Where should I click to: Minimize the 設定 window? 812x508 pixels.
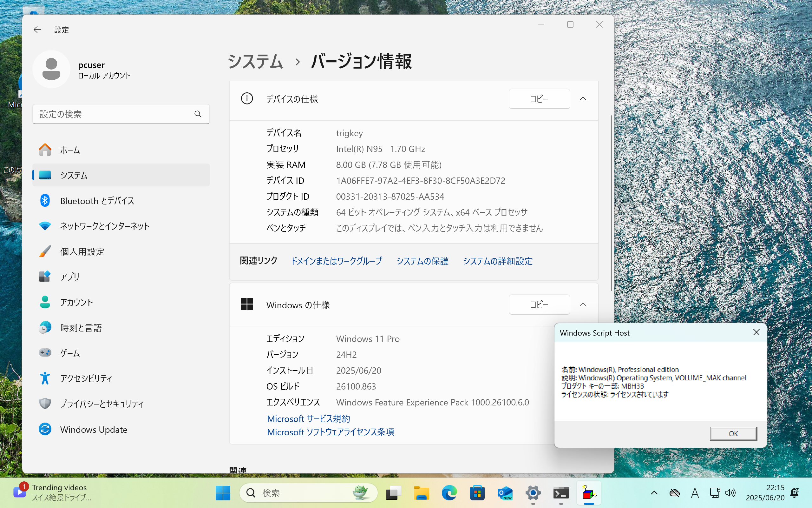pyautogui.click(x=541, y=24)
